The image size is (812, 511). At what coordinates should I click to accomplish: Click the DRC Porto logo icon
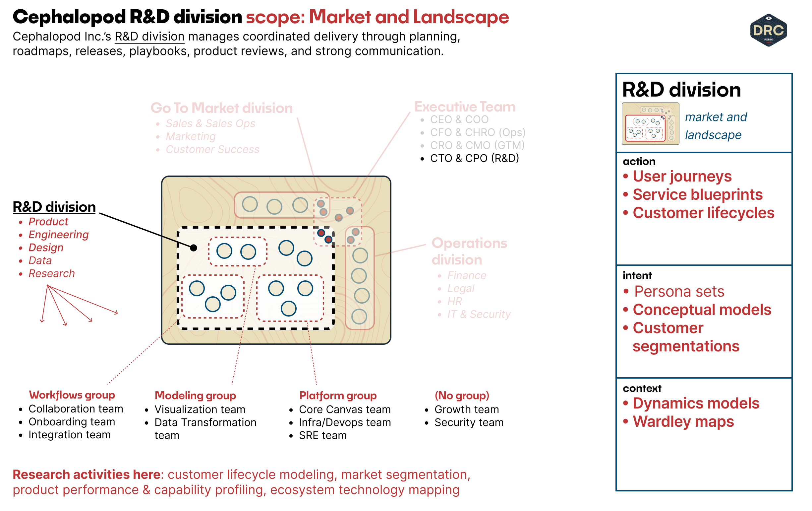[x=769, y=33]
